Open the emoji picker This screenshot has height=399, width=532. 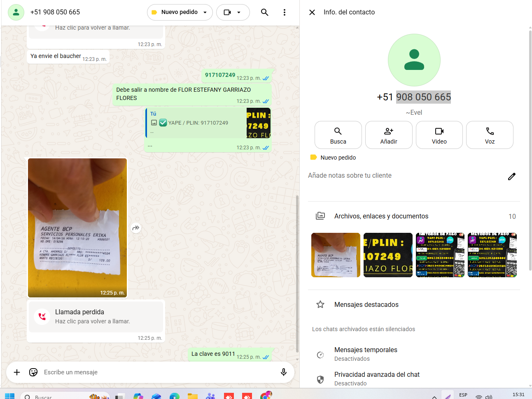click(x=33, y=372)
